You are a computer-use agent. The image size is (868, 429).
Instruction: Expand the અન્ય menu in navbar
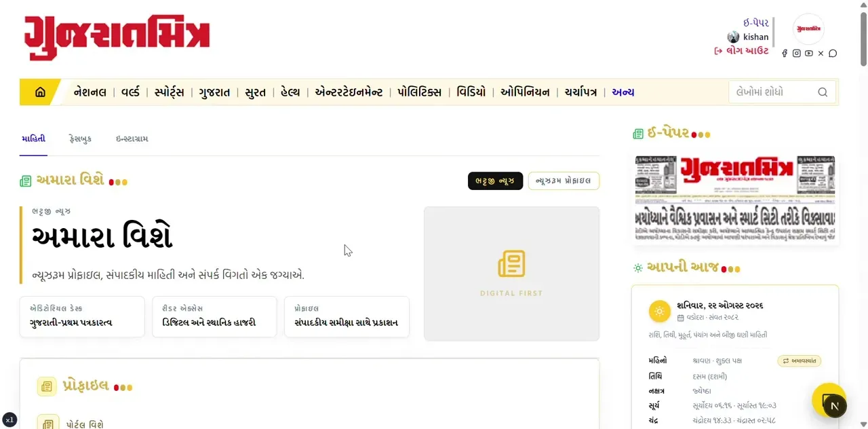pos(623,92)
